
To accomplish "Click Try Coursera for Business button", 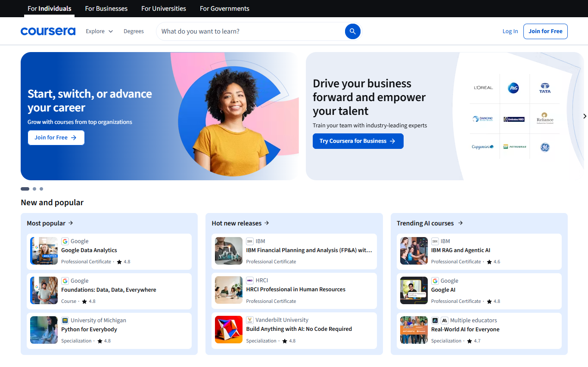I will 358,141.
